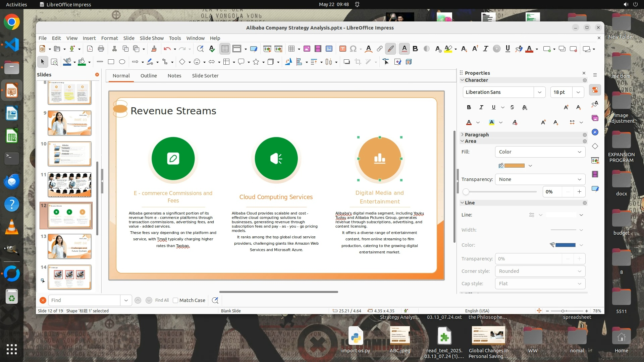Enable the Match Case checkbox
The width and height of the screenshot is (644, 362).
point(175,300)
